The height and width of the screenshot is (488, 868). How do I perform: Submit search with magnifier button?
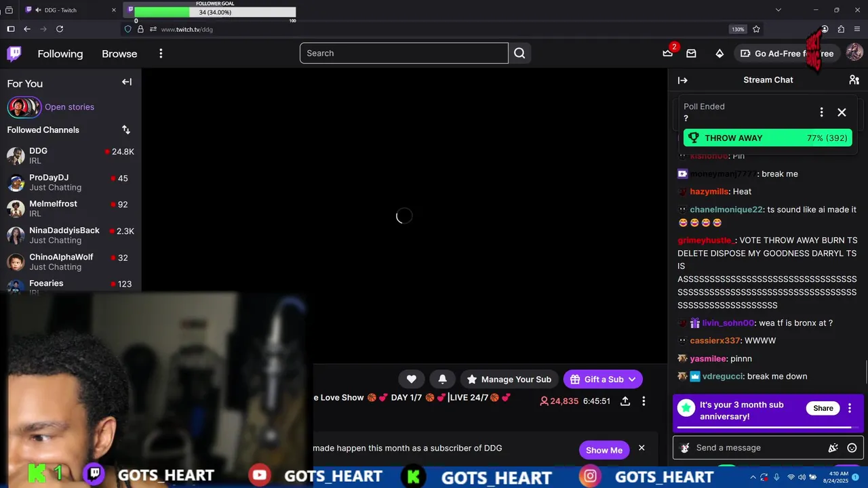519,54
